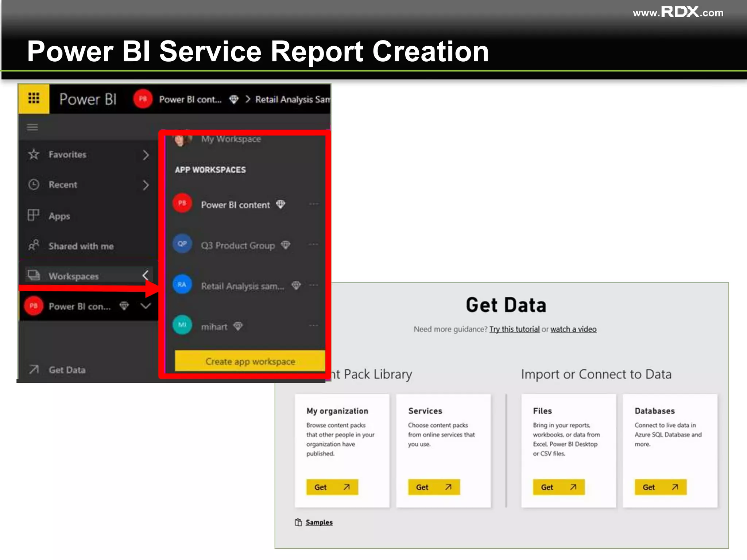The width and height of the screenshot is (747, 560).
Task: Click the Apps grid icon in sidebar
Action: point(33,215)
